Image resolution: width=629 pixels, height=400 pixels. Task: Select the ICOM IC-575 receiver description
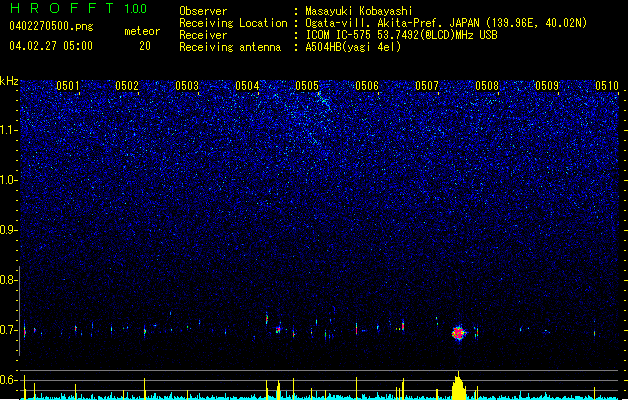401,35
